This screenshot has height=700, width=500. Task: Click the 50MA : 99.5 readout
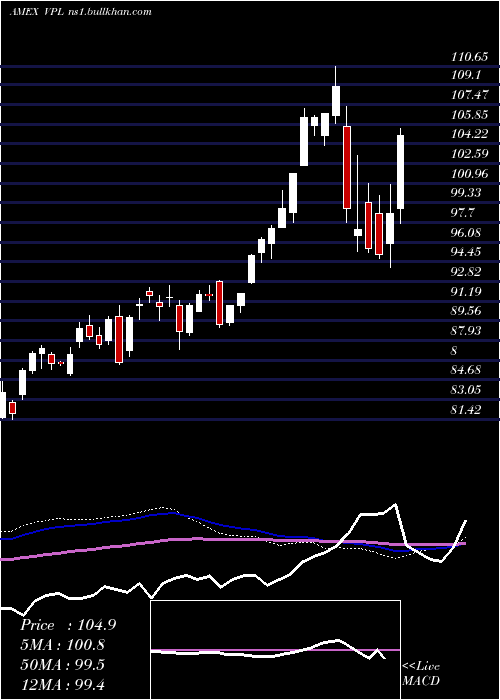pyautogui.click(x=63, y=665)
